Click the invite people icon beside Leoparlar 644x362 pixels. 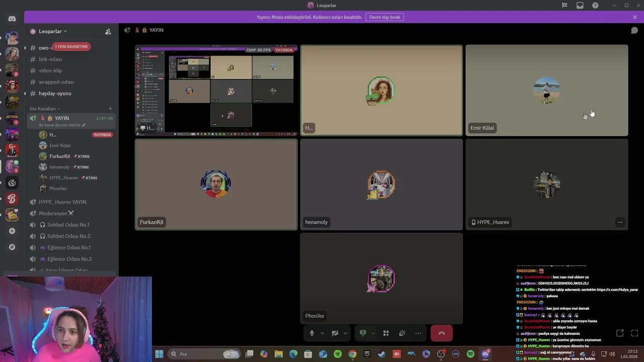coord(108,31)
